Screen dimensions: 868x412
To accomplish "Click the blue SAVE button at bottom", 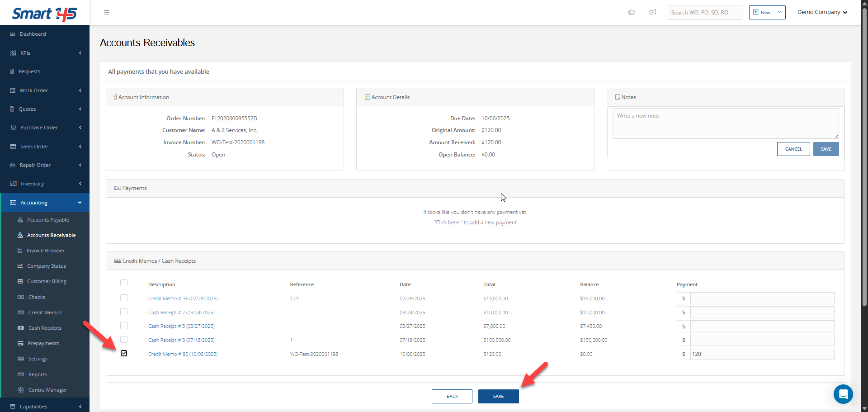I will coord(498,396).
